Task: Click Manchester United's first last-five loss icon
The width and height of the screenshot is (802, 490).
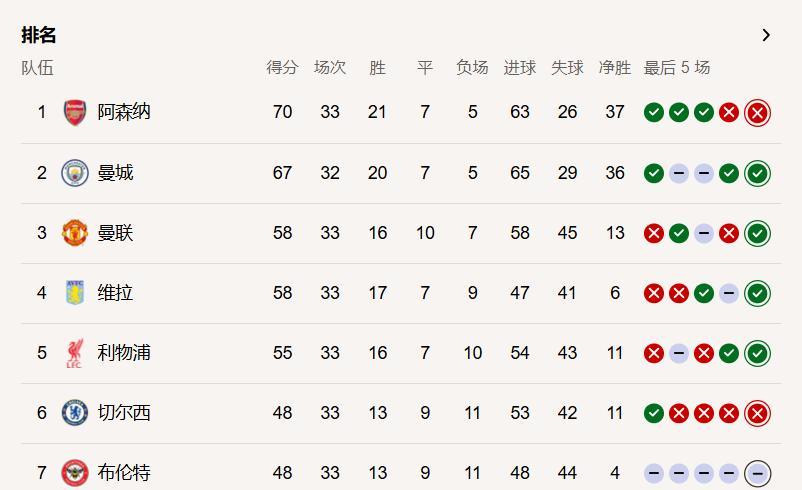Action: (x=654, y=233)
